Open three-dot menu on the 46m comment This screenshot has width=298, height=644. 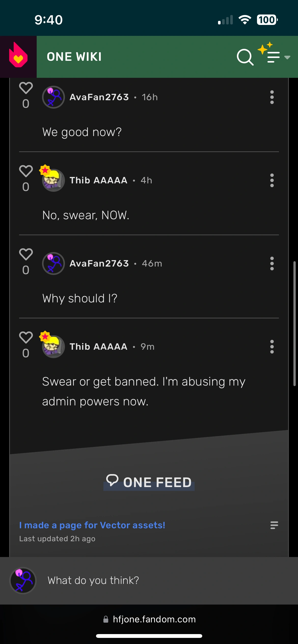pos(272,264)
